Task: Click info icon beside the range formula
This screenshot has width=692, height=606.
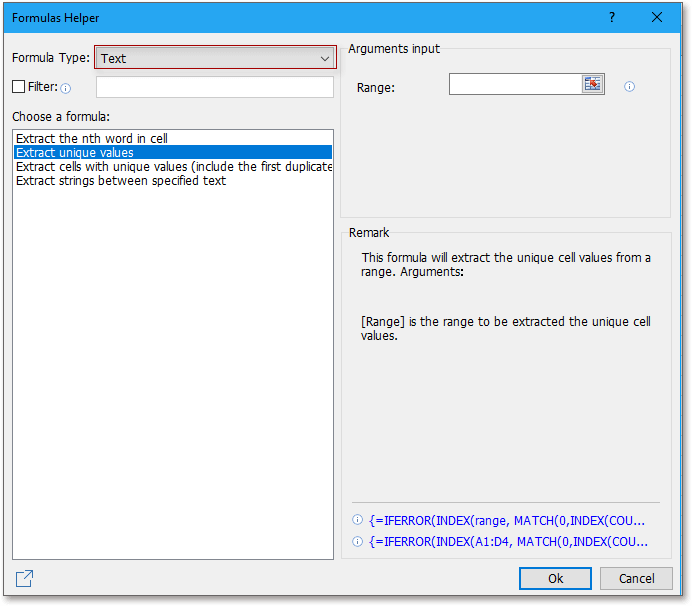Action: click(x=357, y=520)
